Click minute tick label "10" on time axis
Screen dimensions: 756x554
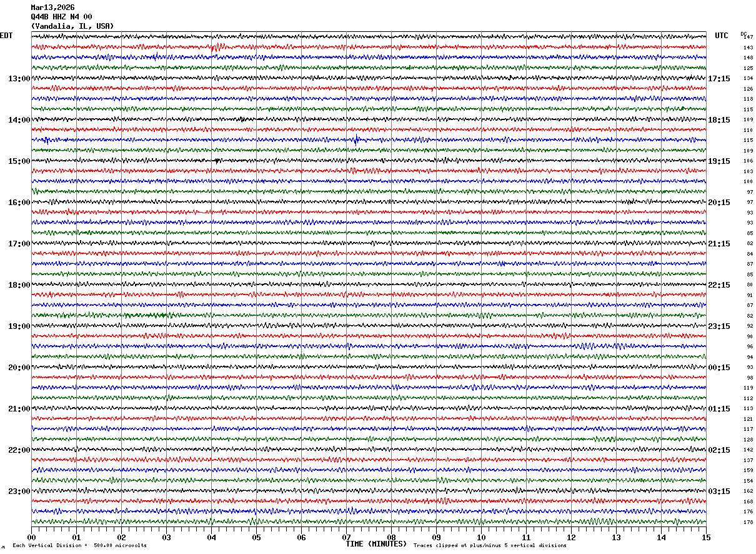point(481,537)
